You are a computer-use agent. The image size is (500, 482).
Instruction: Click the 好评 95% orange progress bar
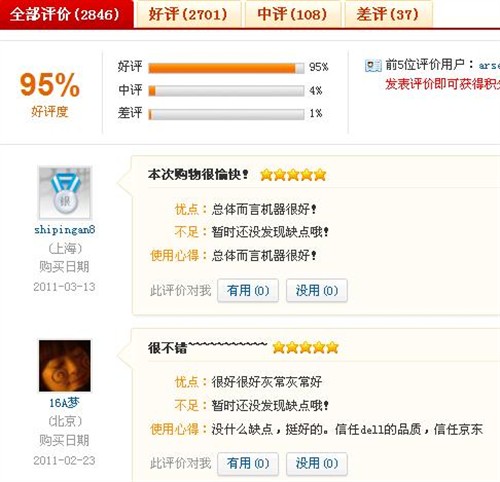click(226, 68)
